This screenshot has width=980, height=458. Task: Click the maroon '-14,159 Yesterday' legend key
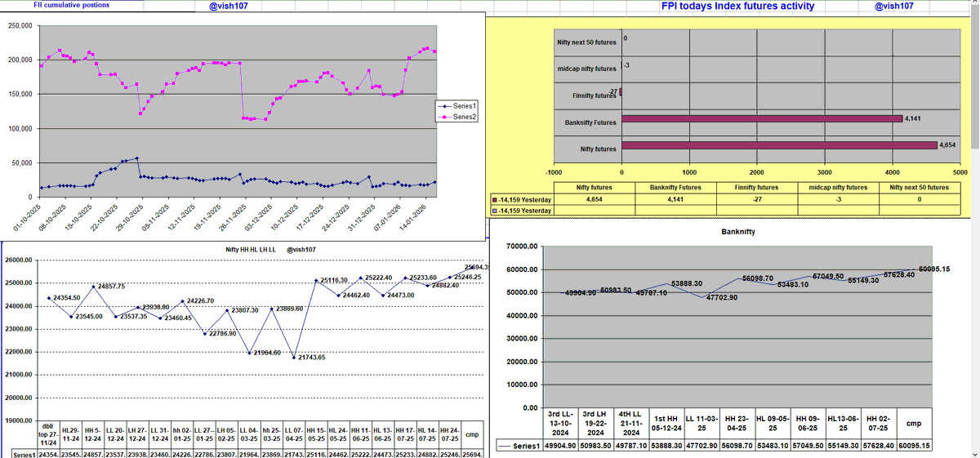coord(493,199)
